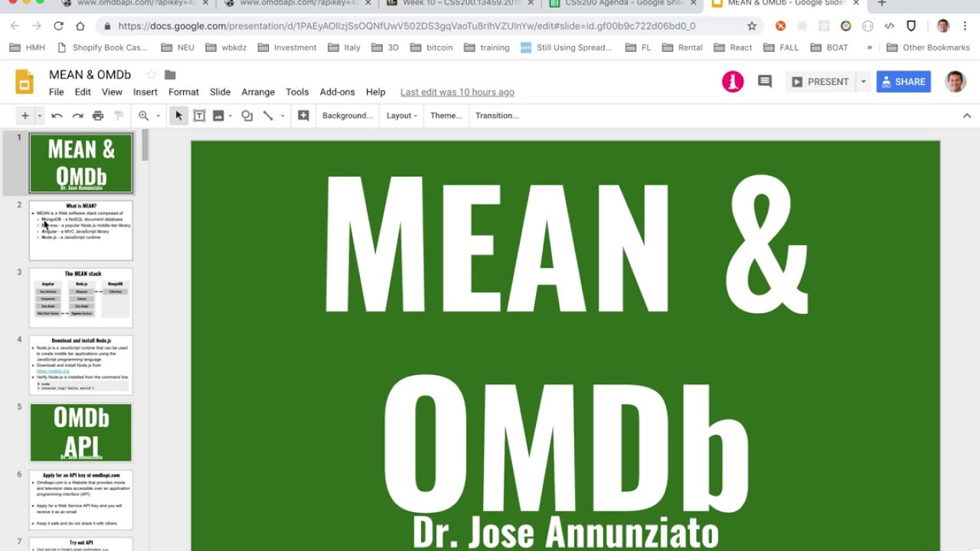
Task: Collapse the menus with chevron arrow
Action: coord(967,116)
